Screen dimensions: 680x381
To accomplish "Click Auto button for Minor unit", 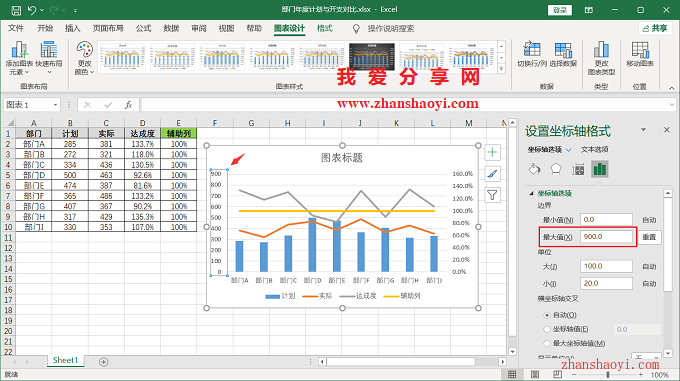I will pos(649,284).
